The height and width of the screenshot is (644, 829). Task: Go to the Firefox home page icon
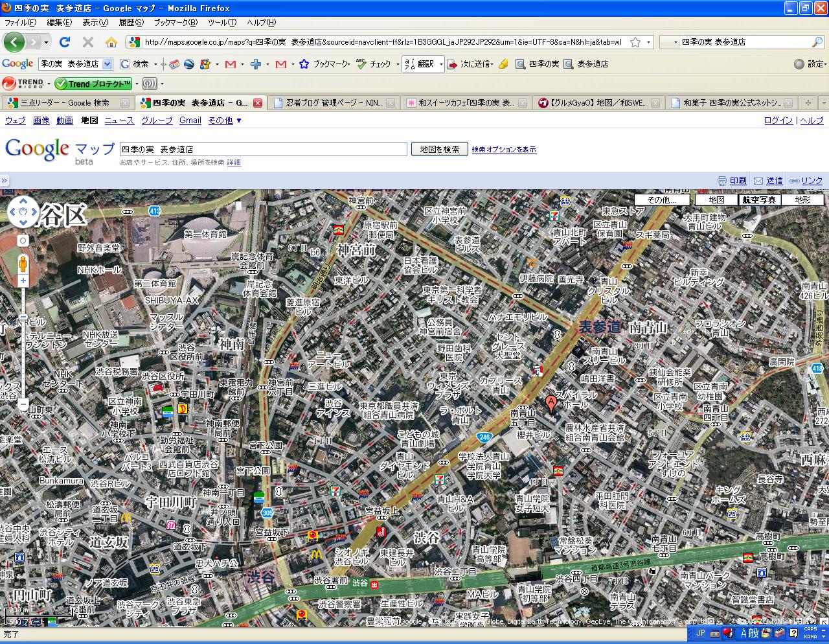tap(111, 42)
